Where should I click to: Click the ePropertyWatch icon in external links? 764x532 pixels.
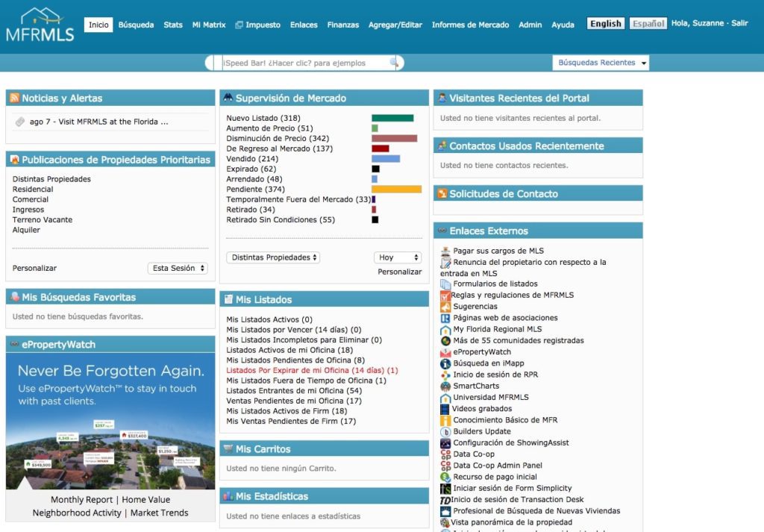point(446,352)
